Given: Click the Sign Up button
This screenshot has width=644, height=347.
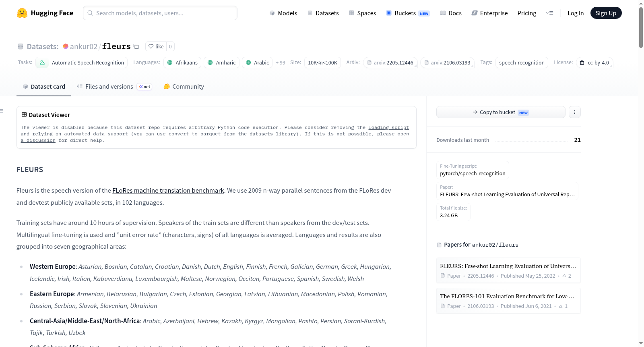Looking at the screenshot, I should [x=606, y=13].
